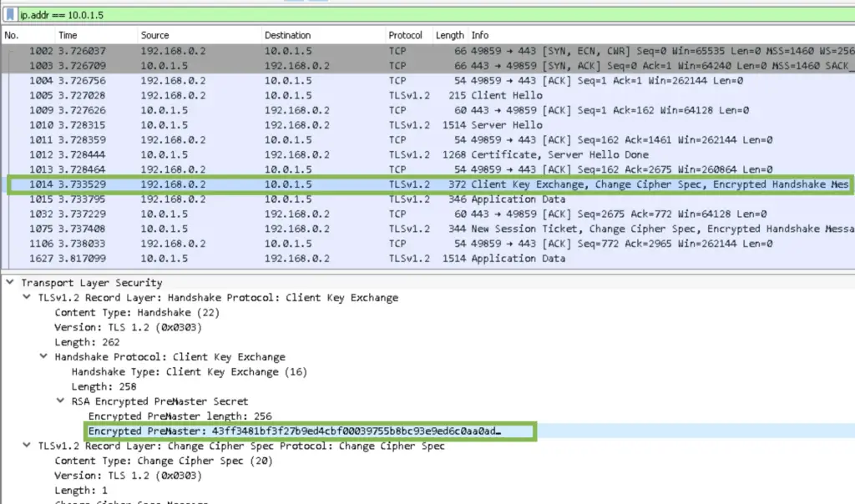This screenshot has height=504, width=855.
Task: Collapse TLSv1.2 Record Layer Client Key Exchange node
Action: click(27, 297)
